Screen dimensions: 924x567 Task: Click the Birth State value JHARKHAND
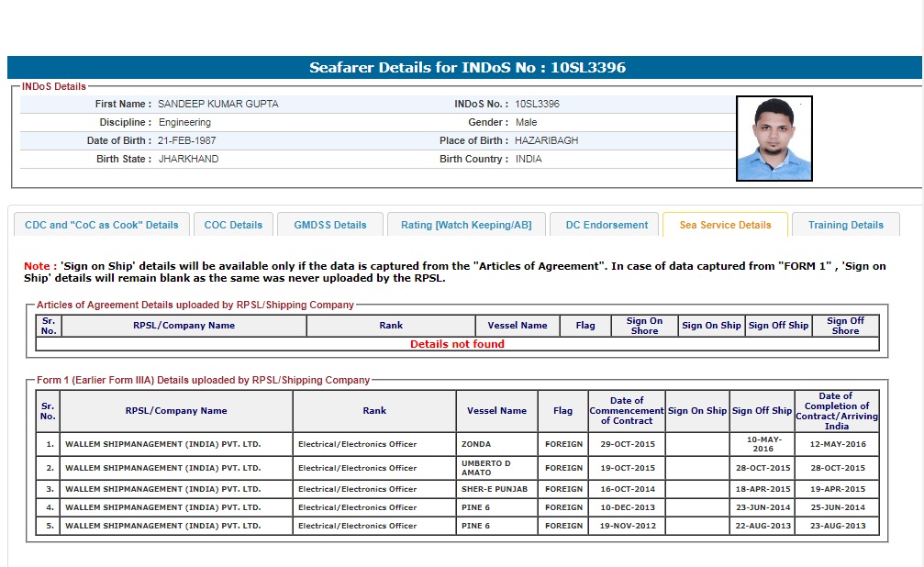(x=188, y=159)
